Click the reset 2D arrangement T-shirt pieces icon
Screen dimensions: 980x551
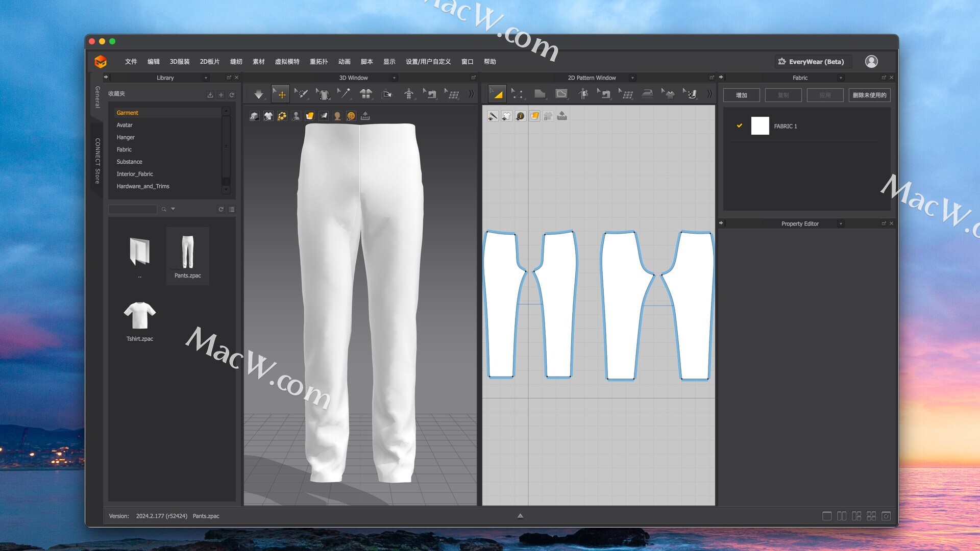(366, 94)
